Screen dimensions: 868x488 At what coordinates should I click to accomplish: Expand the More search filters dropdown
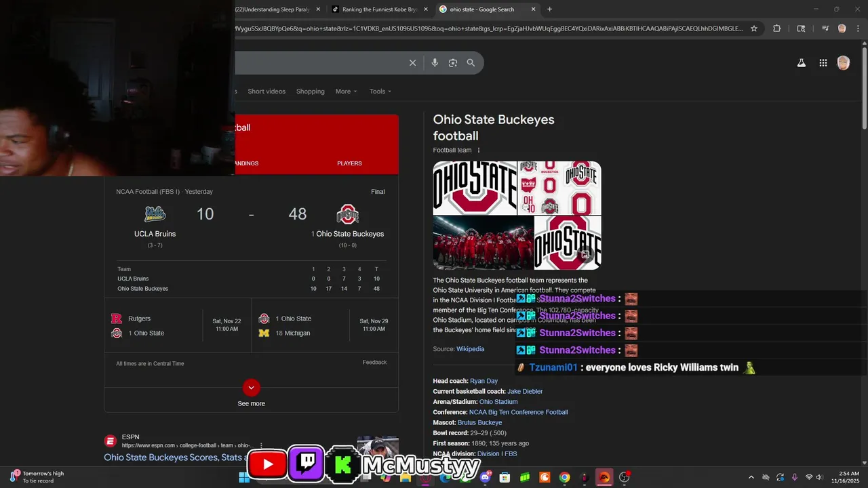point(346,91)
